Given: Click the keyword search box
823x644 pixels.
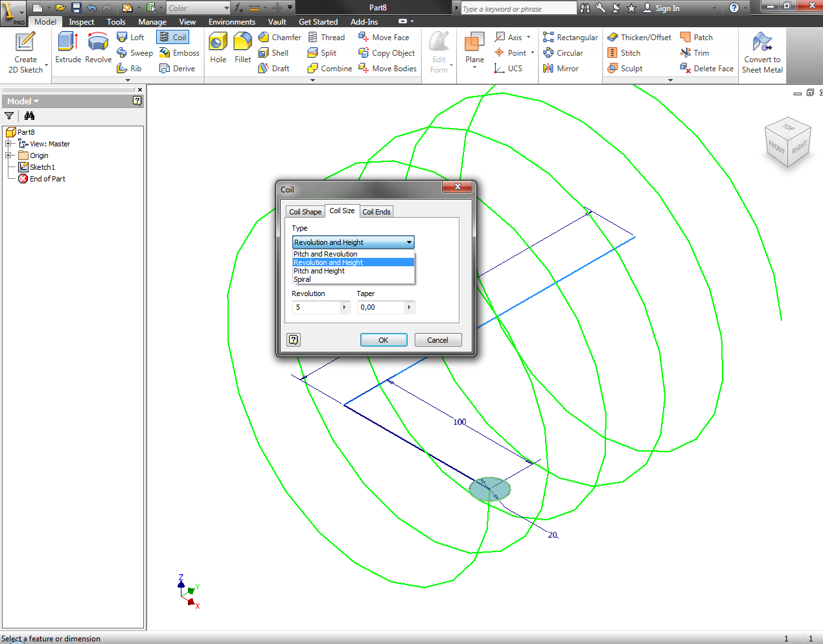Looking at the screenshot, I should coord(518,8).
